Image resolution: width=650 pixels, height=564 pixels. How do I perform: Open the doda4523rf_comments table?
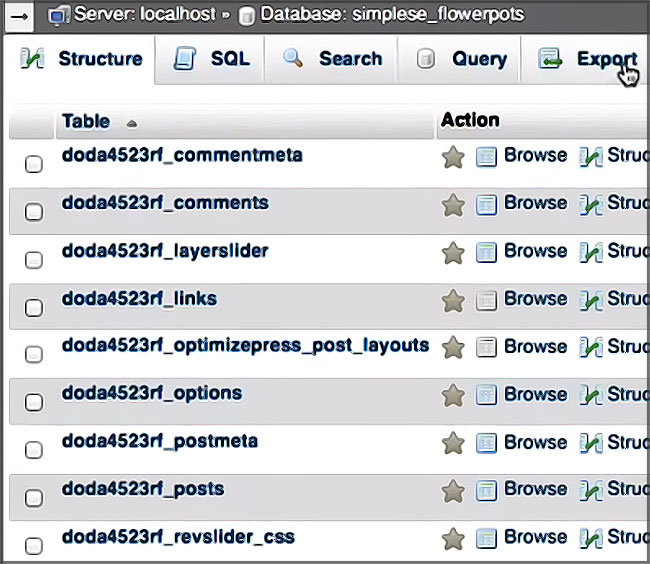[165, 203]
